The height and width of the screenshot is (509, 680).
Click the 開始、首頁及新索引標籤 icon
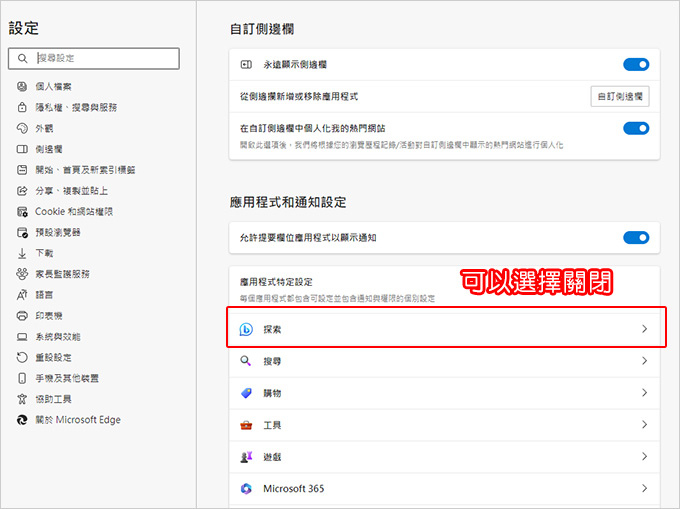pos(22,170)
